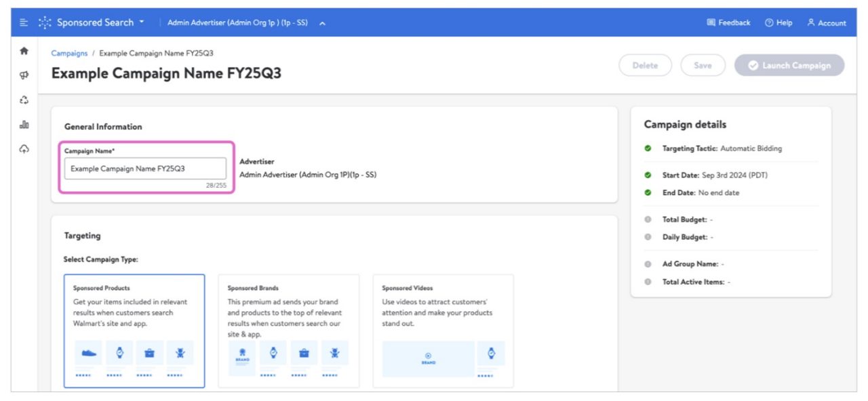Click the hamburger menu icon
Viewport: 868px width, 401px height.
[24, 23]
